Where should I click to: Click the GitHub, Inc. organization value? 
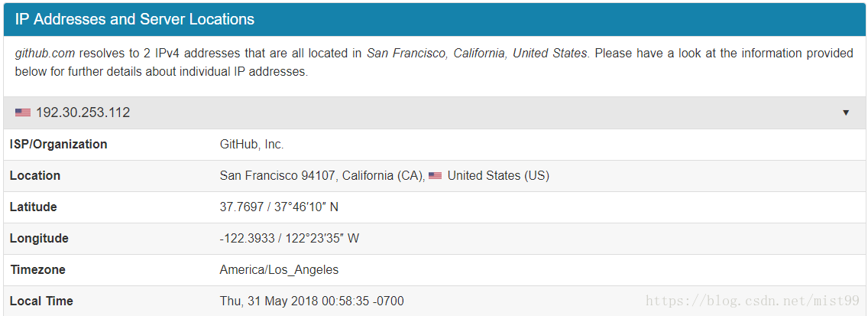coord(252,145)
